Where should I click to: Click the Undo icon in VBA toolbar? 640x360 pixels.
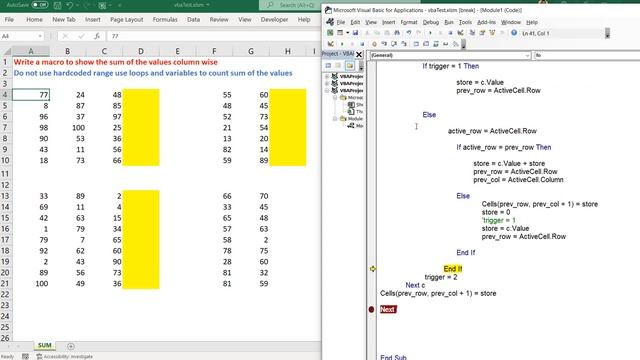[x=409, y=33]
